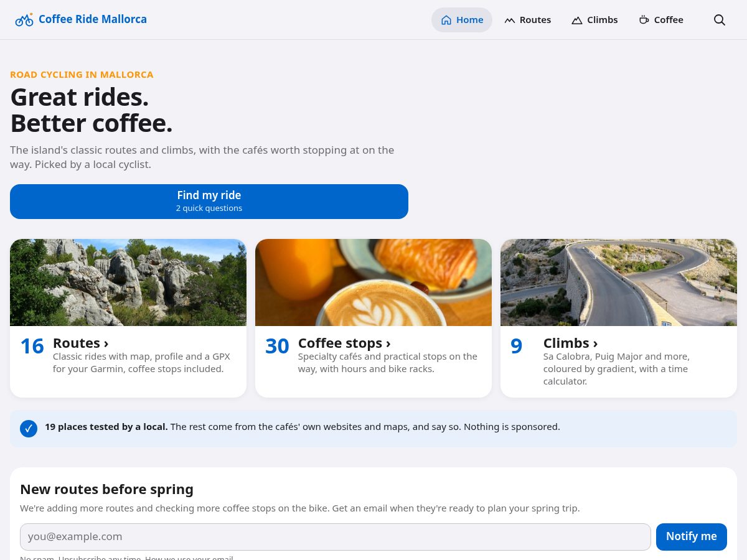The height and width of the screenshot is (560, 747).
Task: Open the Coffee nav item
Action: (661, 20)
